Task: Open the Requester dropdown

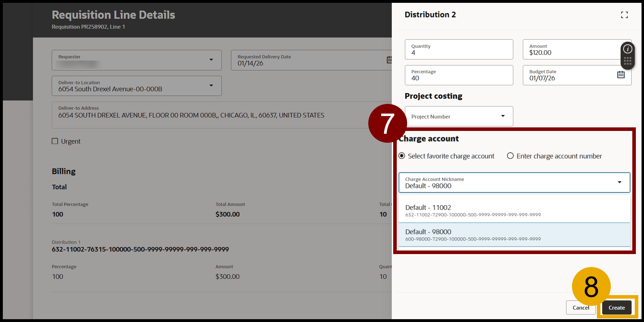Action: tap(211, 60)
